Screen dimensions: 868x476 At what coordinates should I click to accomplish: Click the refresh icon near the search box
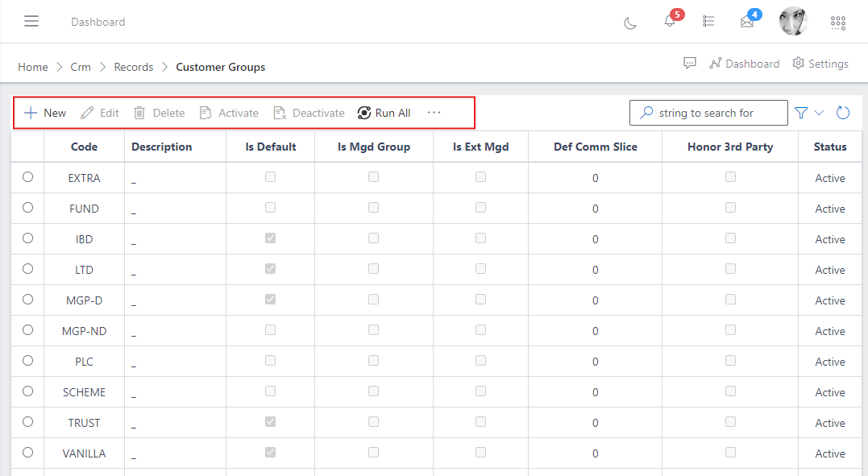click(843, 113)
